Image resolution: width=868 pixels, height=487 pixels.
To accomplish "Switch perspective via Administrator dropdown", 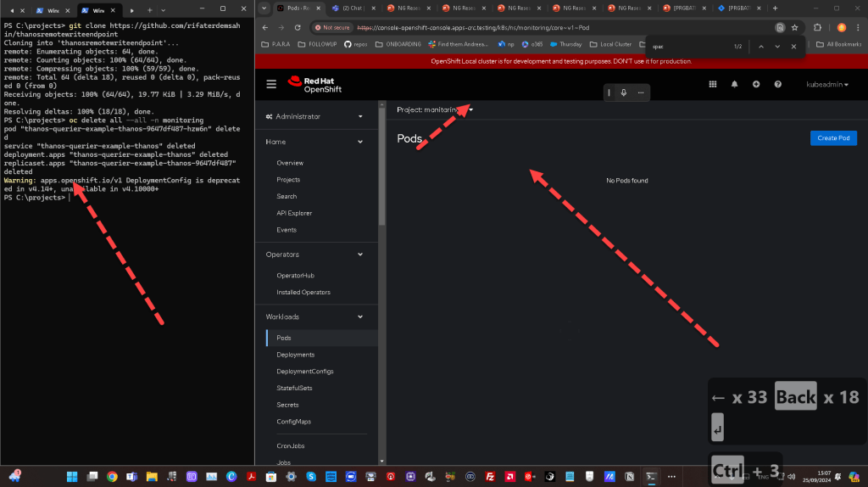I will click(x=314, y=116).
